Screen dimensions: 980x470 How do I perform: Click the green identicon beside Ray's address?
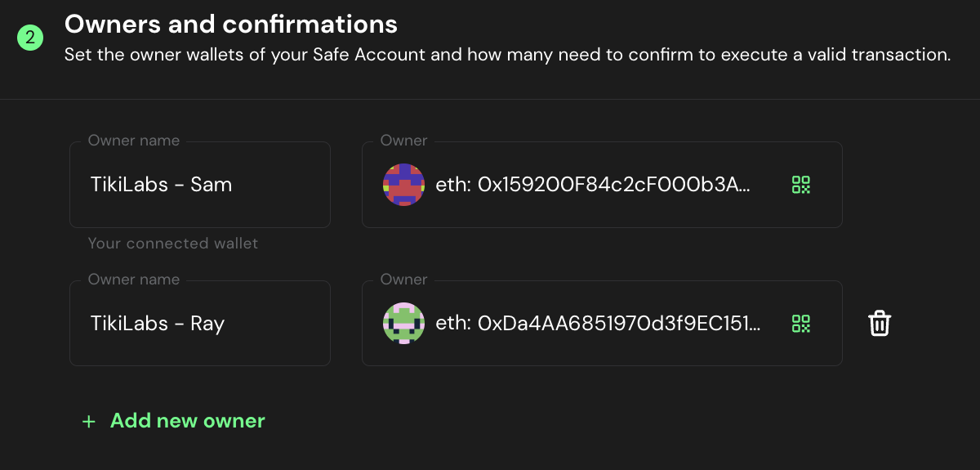click(x=403, y=324)
